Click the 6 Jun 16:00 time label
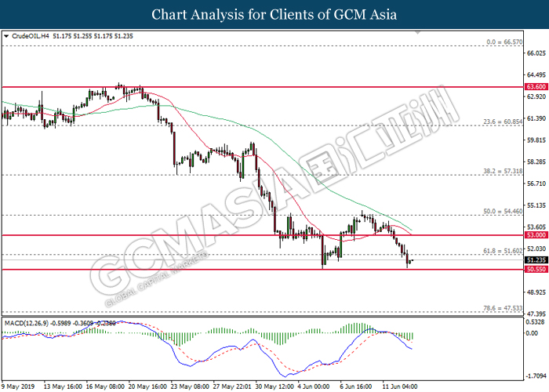The width and height of the screenshot is (549, 392). [x=356, y=387]
